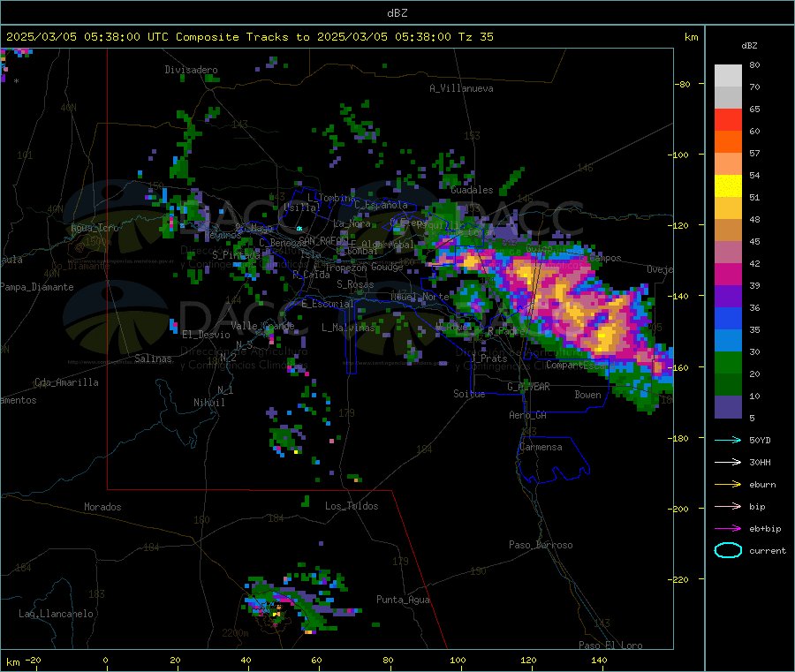Click the 'Carmensa' map label
Viewport: 795px width, 672px height.
tap(541, 447)
